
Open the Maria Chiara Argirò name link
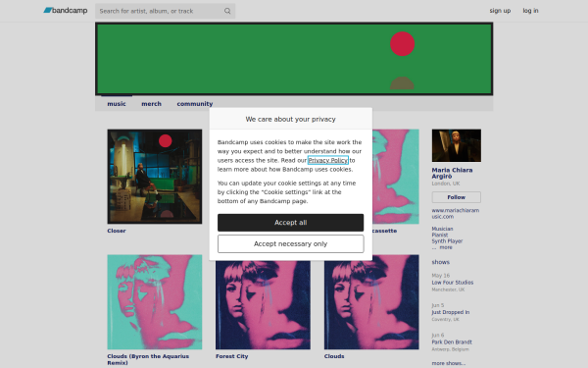[452, 173]
